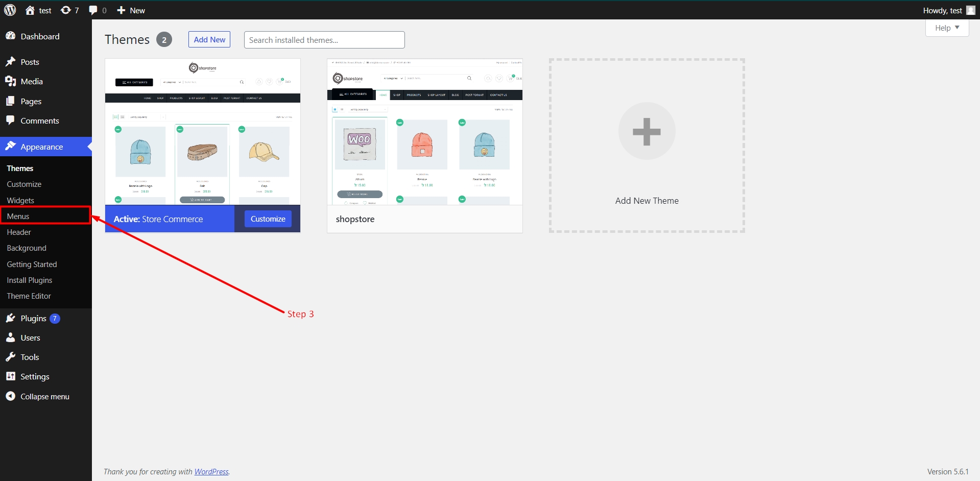This screenshot has height=481, width=980.
Task: Focus the Search installed themes field
Action: click(324, 40)
